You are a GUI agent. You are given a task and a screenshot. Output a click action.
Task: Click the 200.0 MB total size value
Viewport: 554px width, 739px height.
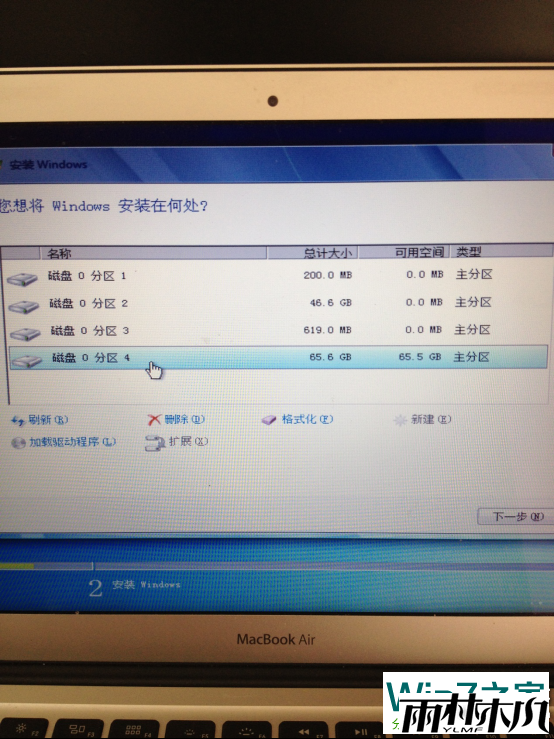(328, 275)
